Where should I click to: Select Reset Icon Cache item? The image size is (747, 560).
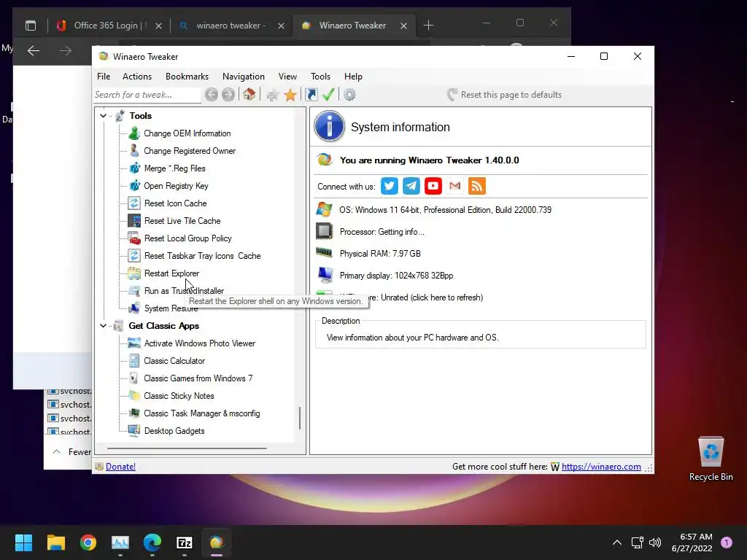pos(175,203)
